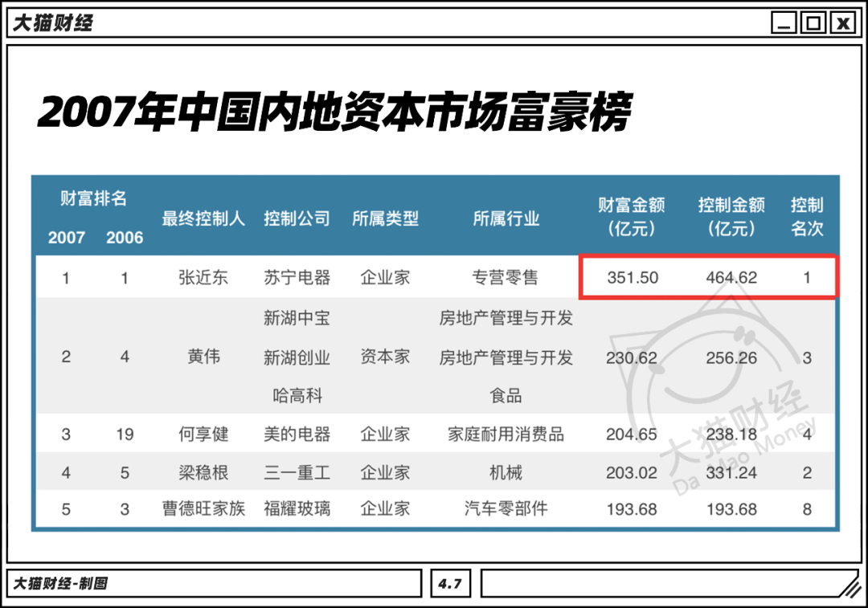Viewport: 868px width, 608px height.
Task: Click the company 新湖创业
Action: (297, 358)
